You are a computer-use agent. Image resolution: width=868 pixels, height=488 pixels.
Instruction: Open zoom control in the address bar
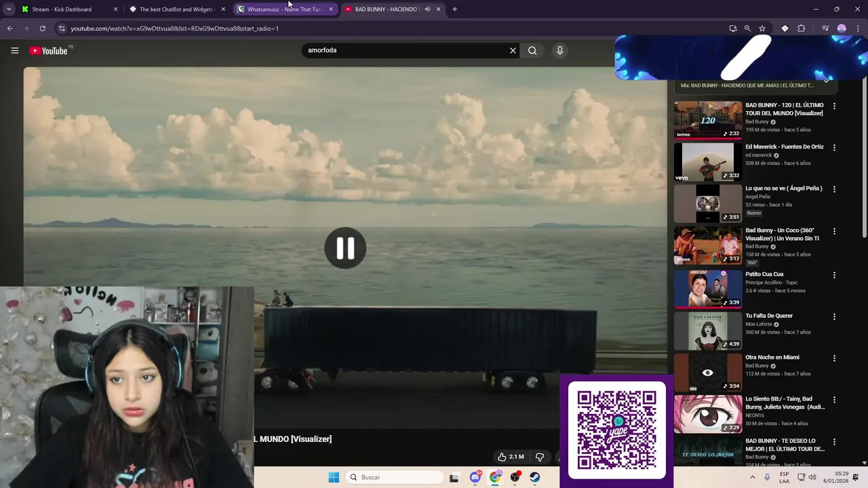point(747,28)
